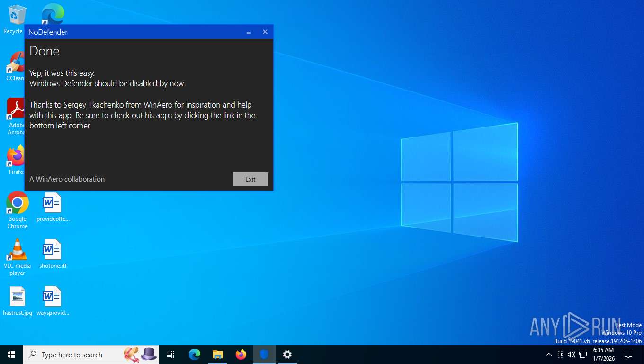Select the Firefox desktop shortcut
The width and height of the screenshot is (644, 364).
[x=15, y=160]
